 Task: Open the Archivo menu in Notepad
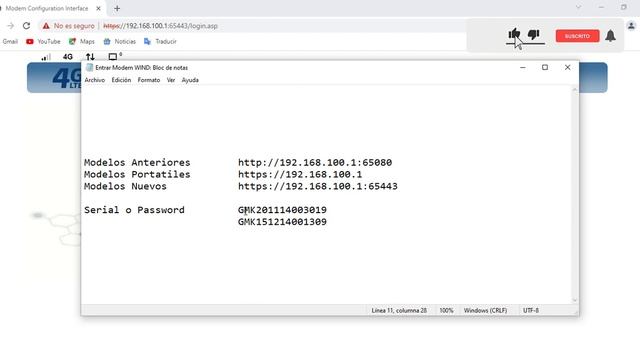point(95,80)
